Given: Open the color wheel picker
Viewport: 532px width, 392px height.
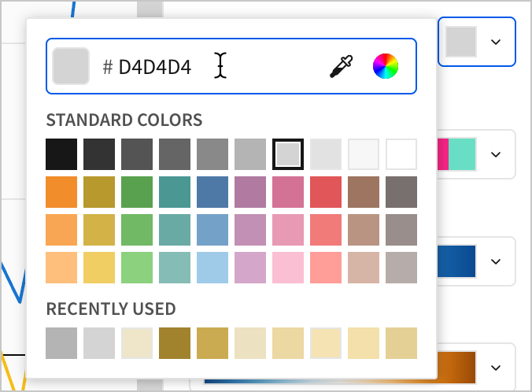Looking at the screenshot, I should click(386, 67).
